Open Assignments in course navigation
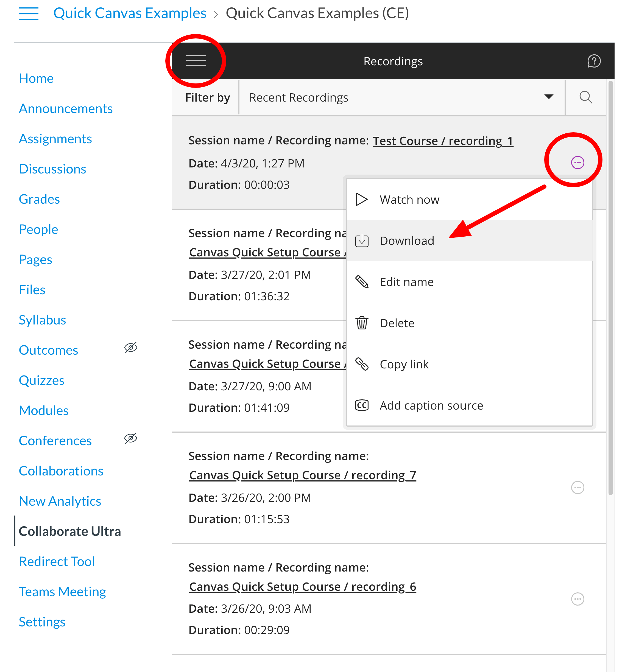The width and height of the screenshot is (625, 672). click(55, 139)
